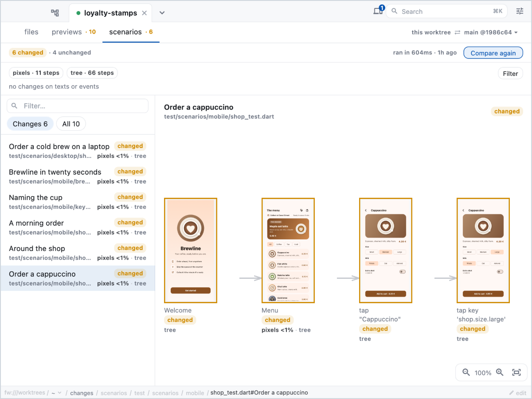Open the worktree graph icon
The width and height of the screenshot is (532, 399).
pyautogui.click(x=55, y=13)
